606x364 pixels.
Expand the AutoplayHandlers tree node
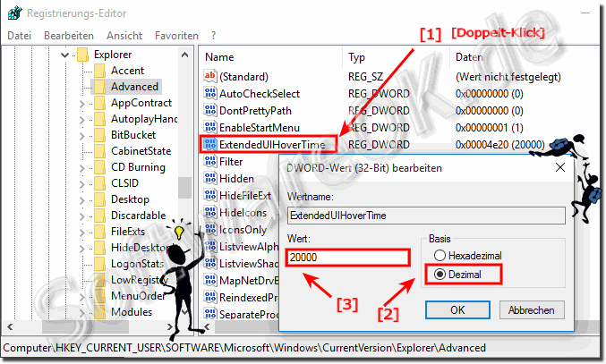click(x=81, y=120)
